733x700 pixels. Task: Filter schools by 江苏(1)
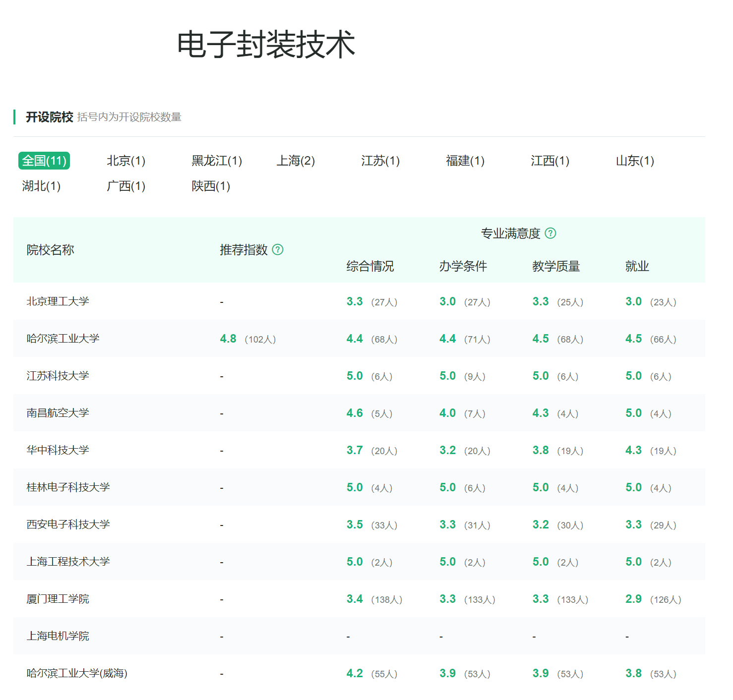[x=380, y=160]
